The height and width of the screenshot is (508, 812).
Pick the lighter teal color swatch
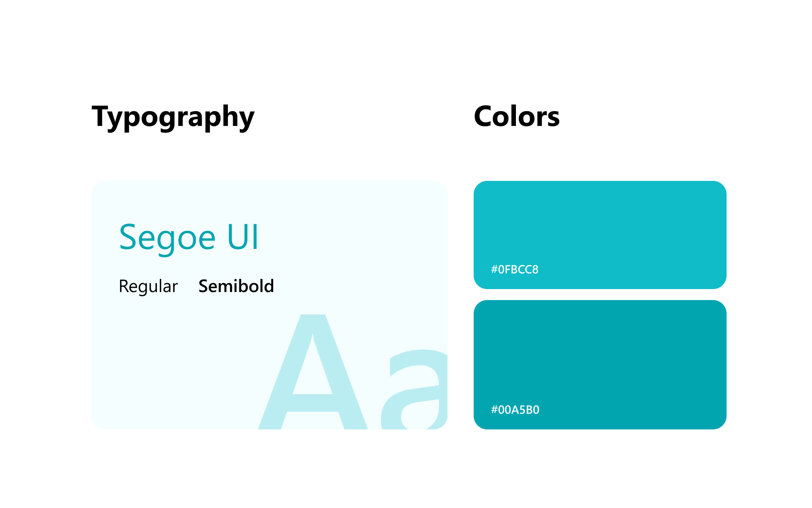pyautogui.click(x=600, y=224)
